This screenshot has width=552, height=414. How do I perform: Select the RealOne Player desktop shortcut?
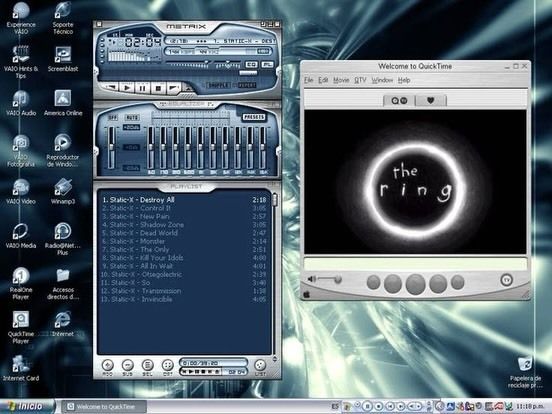(x=21, y=283)
